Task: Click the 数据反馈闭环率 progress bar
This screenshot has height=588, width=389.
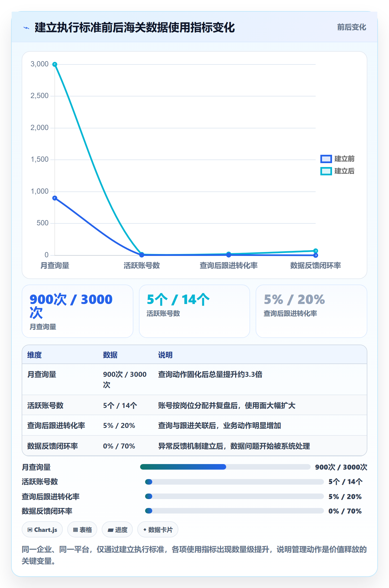Action: (234, 511)
